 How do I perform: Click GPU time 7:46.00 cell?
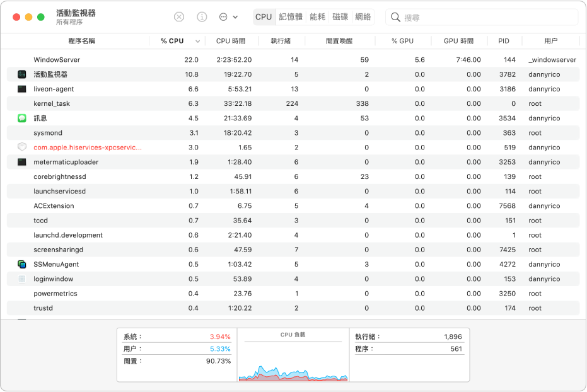point(468,60)
